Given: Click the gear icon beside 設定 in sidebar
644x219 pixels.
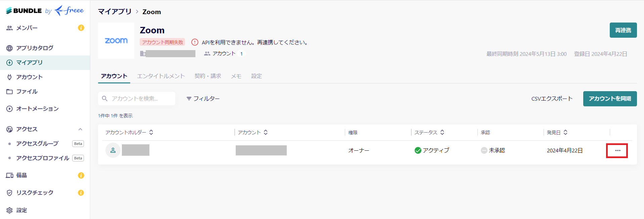Looking at the screenshot, I should (x=9, y=210).
